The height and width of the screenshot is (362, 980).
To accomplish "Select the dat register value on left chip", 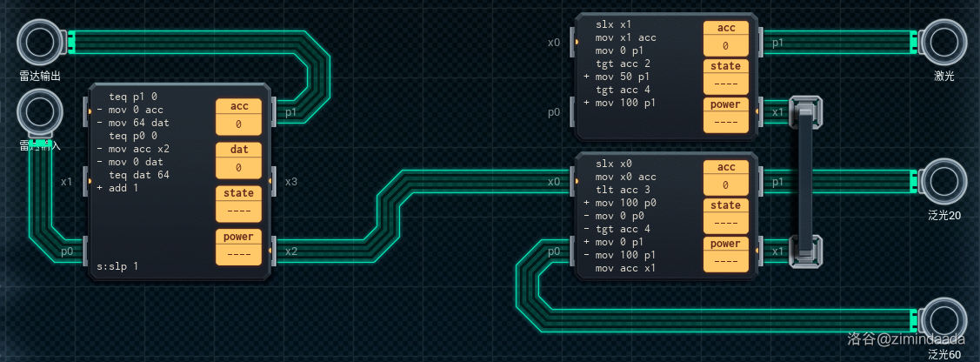I will click(x=238, y=168).
